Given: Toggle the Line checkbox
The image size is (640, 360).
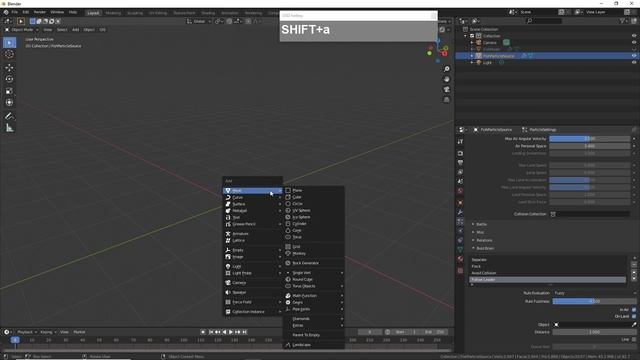Looking at the screenshot, I should 634,340.
